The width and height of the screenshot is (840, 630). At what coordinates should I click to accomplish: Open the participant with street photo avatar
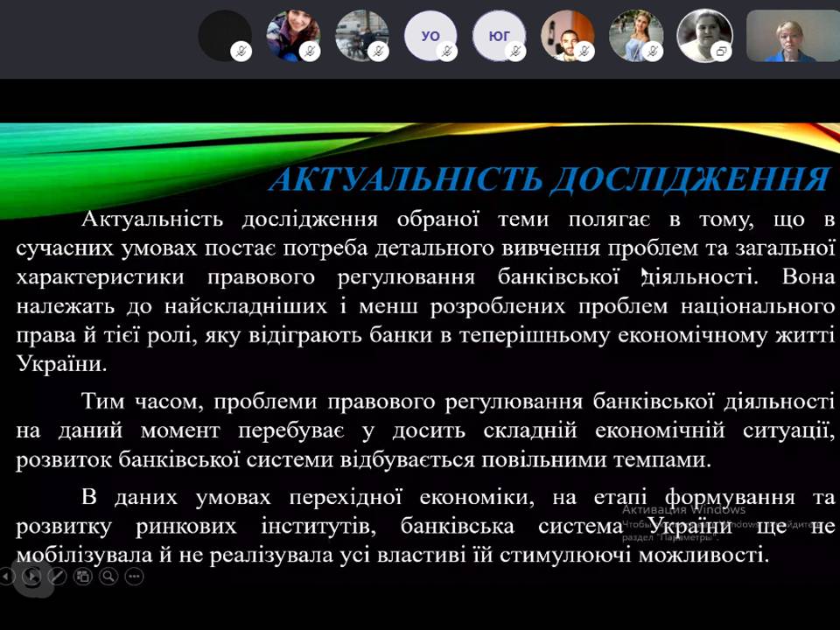[360, 35]
